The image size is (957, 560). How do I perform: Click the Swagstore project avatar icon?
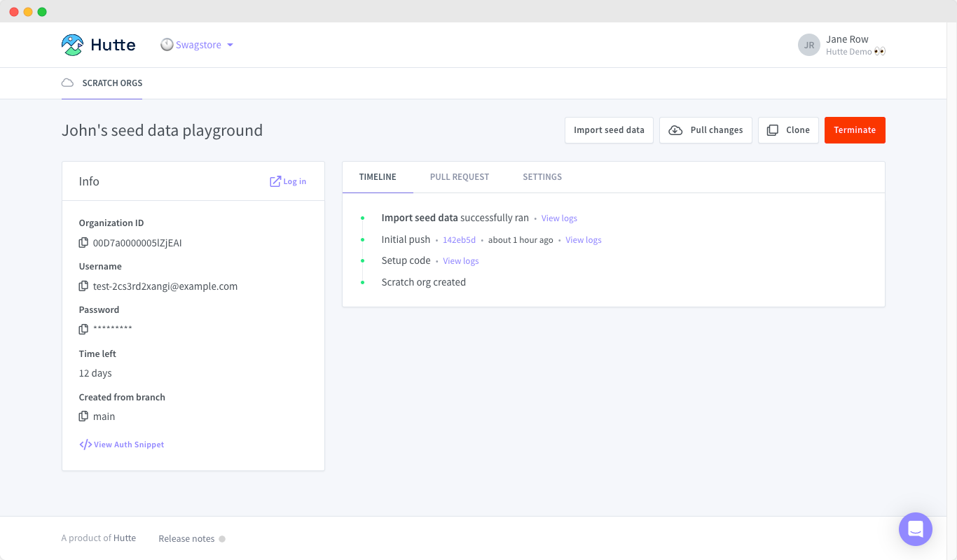167,45
